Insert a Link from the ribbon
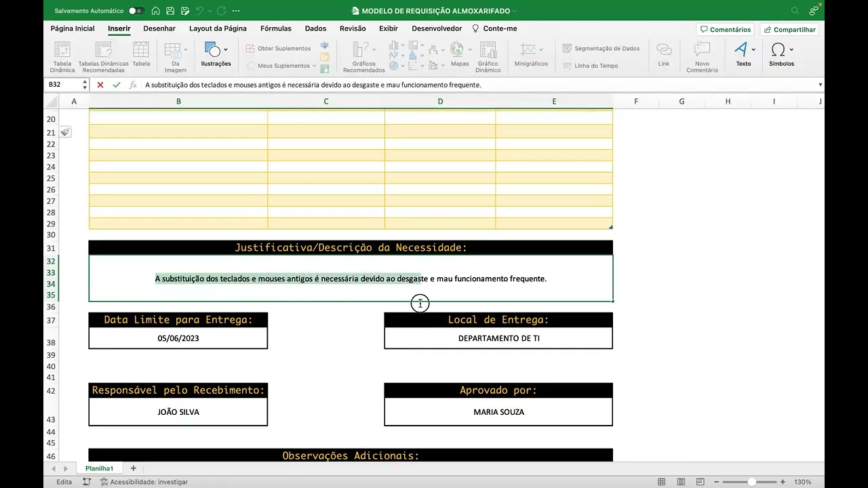This screenshot has height=488, width=868. point(664,54)
